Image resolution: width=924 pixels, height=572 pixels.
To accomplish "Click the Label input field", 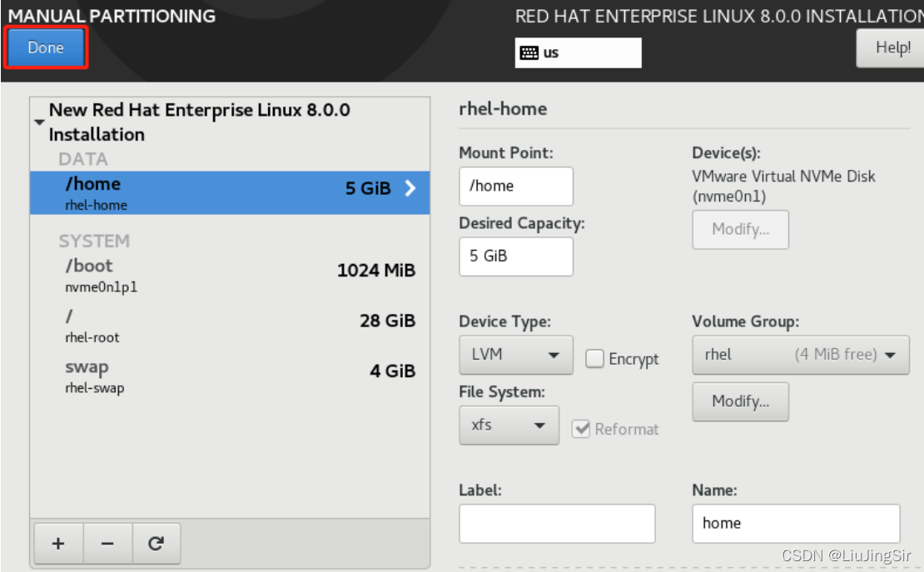I will [x=557, y=524].
